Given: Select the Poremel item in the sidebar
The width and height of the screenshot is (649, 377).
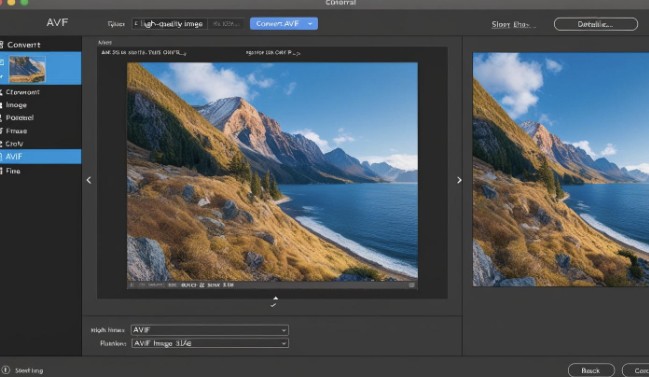Looking at the screenshot, I should [x=20, y=118].
